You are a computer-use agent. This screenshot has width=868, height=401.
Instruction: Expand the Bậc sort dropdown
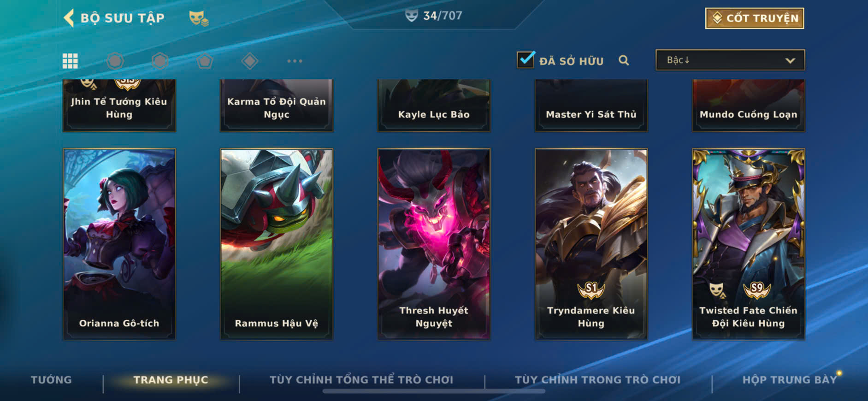pyautogui.click(x=730, y=60)
